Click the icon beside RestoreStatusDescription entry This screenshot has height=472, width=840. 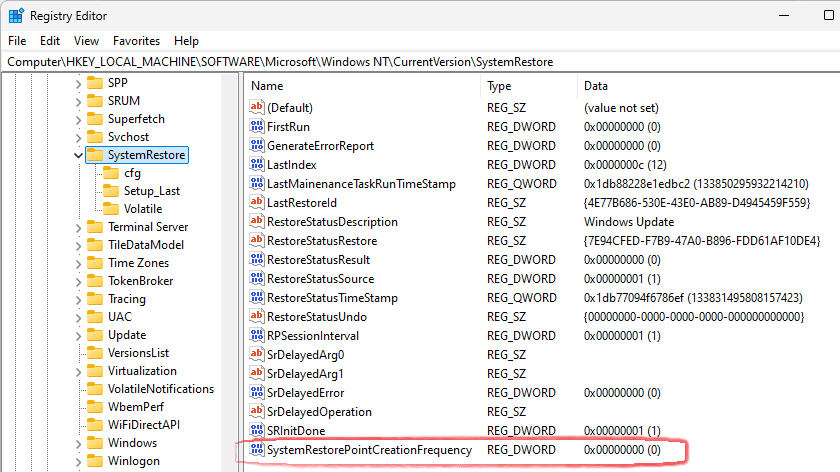(x=256, y=222)
